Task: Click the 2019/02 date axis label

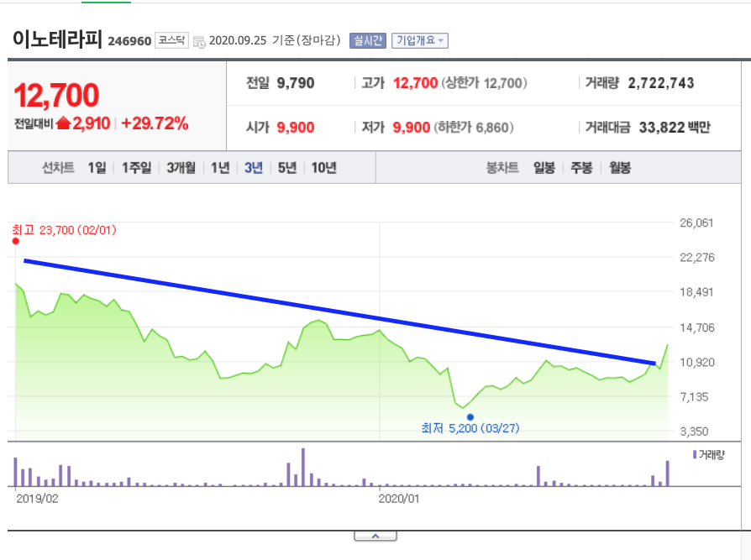Action: (37, 499)
